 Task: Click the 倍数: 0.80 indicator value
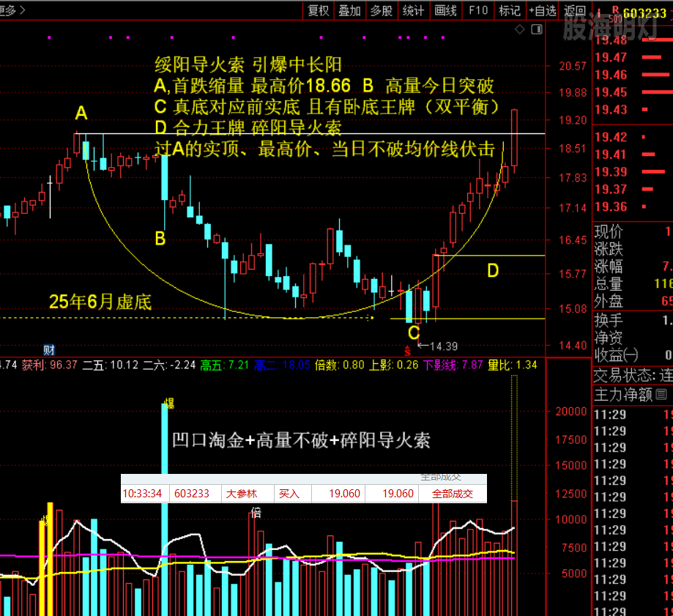pyautogui.click(x=340, y=365)
